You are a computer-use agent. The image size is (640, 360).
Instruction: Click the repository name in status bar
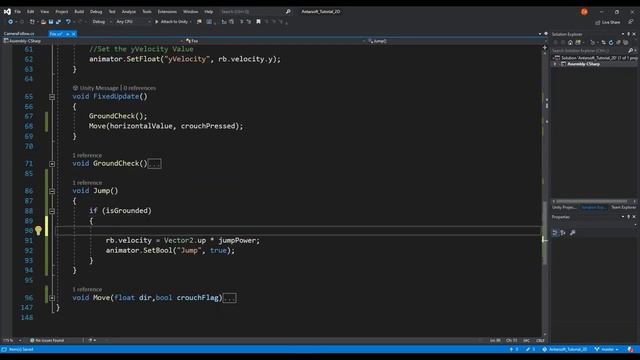[x=565, y=349]
